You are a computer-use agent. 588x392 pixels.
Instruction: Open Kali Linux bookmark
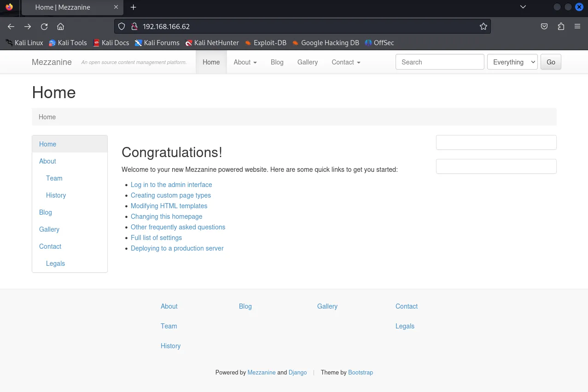tap(24, 43)
